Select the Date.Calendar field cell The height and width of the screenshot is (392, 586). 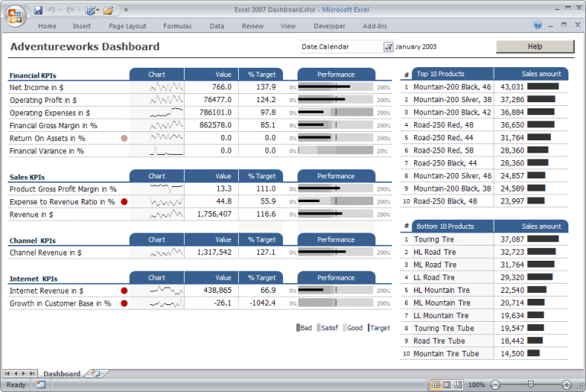click(x=342, y=47)
